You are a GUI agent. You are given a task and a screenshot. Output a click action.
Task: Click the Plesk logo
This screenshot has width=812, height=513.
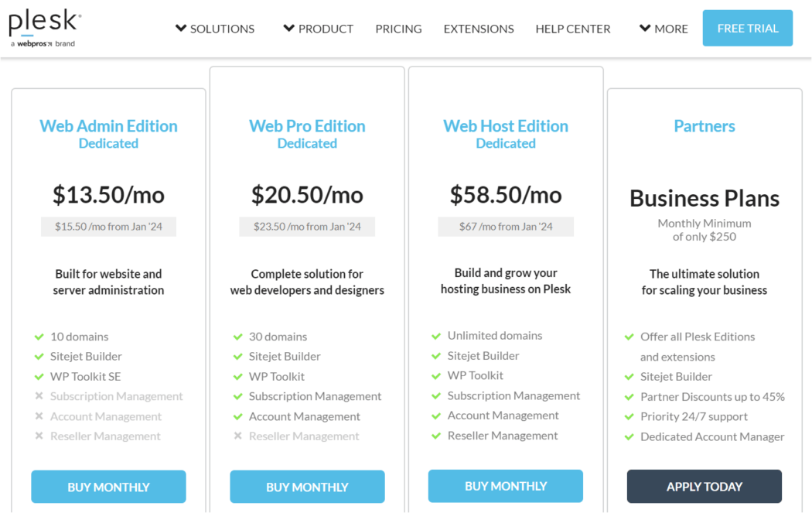40,22
